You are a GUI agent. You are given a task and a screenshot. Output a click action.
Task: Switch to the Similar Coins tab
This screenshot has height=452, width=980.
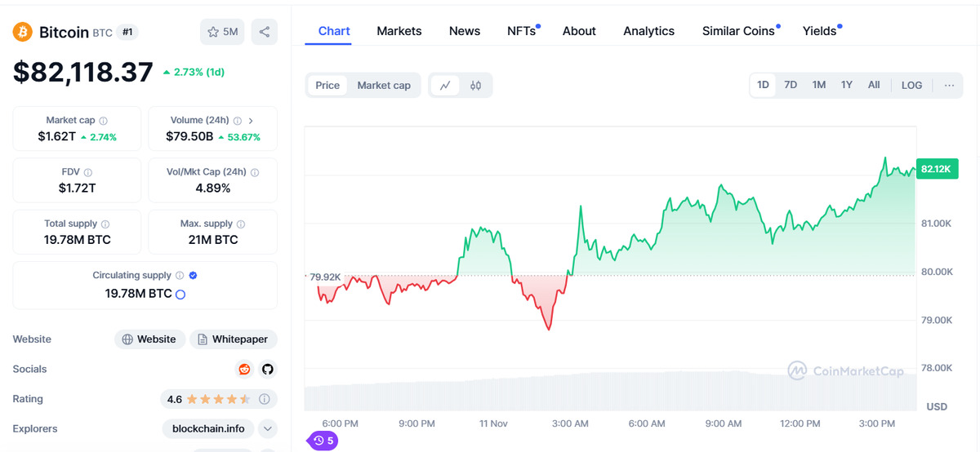pyautogui.click(x=740, y=31)
